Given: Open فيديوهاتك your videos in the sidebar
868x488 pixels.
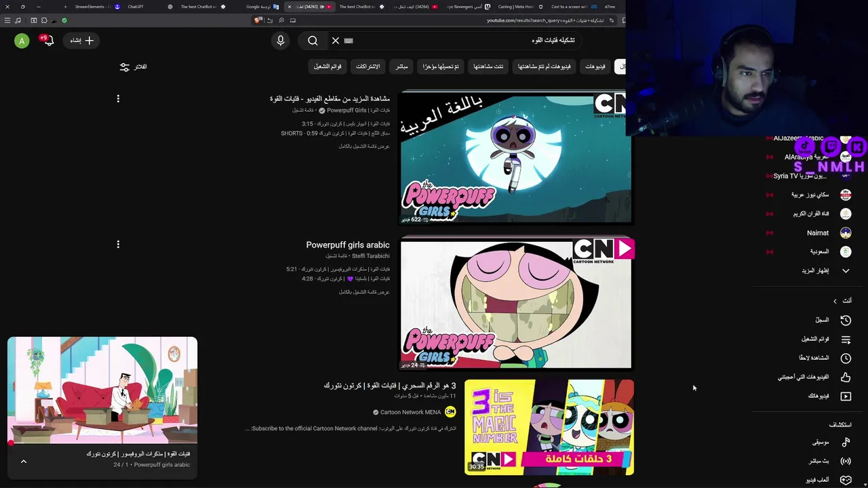Looking at the screenshot, I should [x=829, y=396].
